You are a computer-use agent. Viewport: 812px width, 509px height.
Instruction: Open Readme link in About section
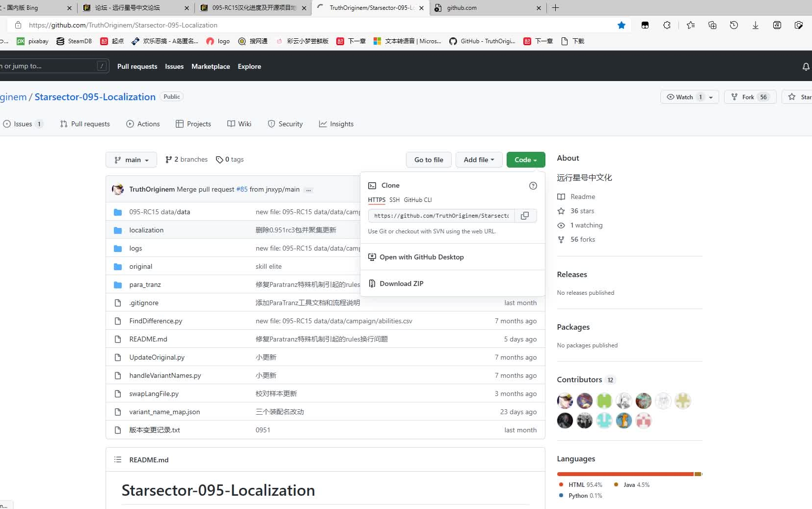click(x=576, y=197)
